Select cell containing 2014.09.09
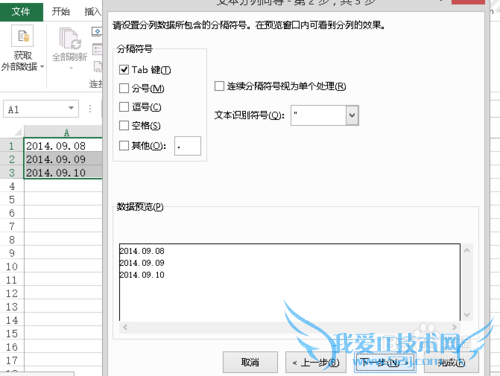The width and height of the screenshot is (500, 376). [63, 159]
